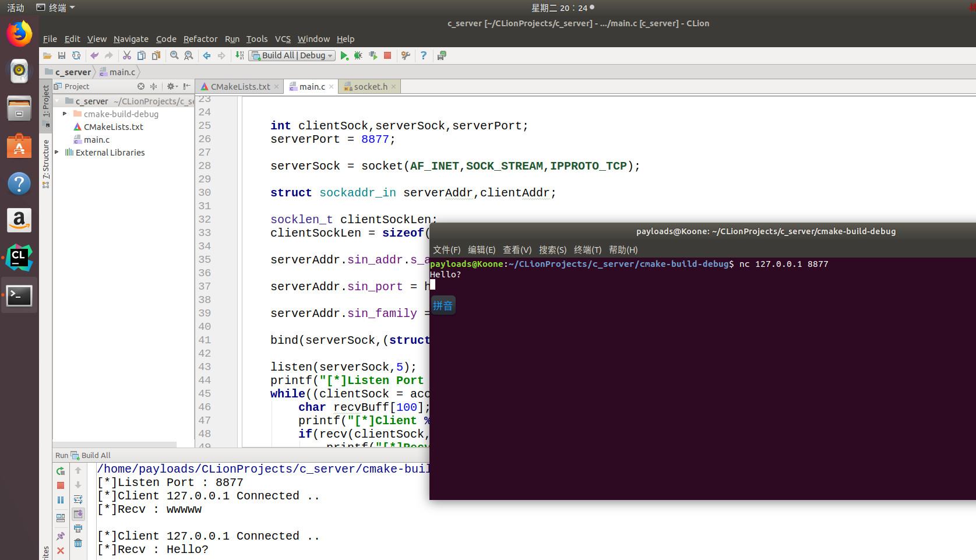Click Collapse All icon in Project panel
976x560 pixels.
pyautogui.click(x=154, y=86)
